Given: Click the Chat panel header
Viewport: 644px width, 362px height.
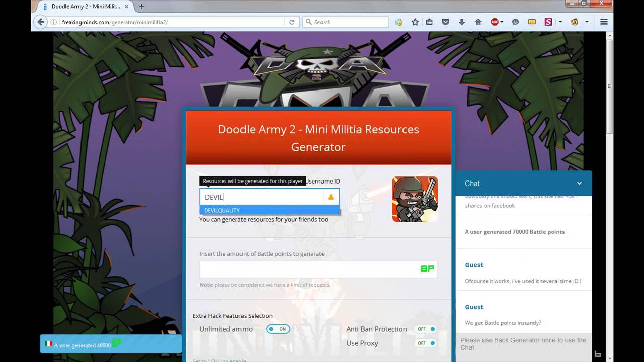Looking at the screenshot, I should coord(524,184).
